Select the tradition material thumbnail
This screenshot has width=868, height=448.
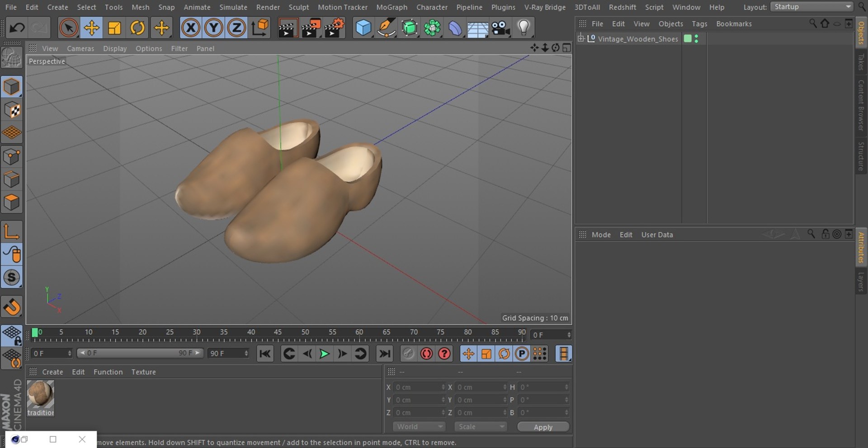[x=41, y=394]
